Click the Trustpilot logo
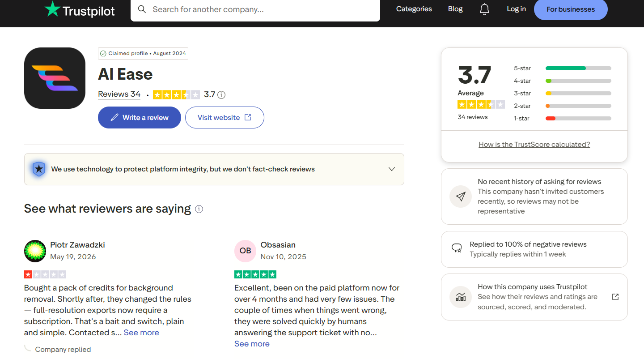Viewport: 644px width, 359px height. (x=80, y=9)
